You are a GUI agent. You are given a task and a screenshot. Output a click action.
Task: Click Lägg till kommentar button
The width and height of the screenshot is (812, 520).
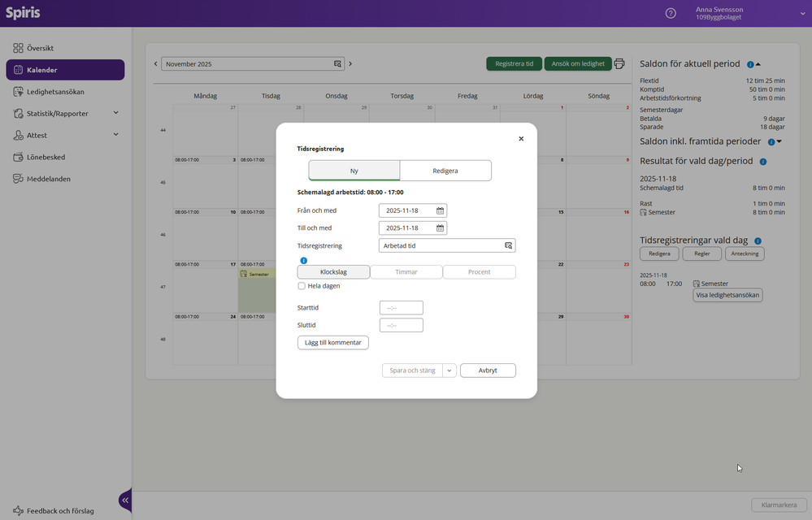pyautogui.click(x=332, y=343)
